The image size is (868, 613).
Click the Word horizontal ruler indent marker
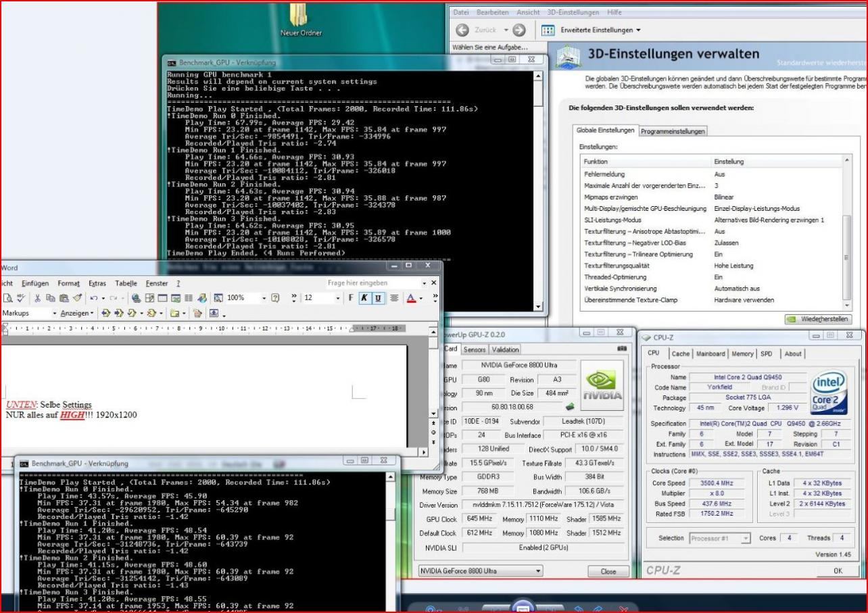[4, 328]
